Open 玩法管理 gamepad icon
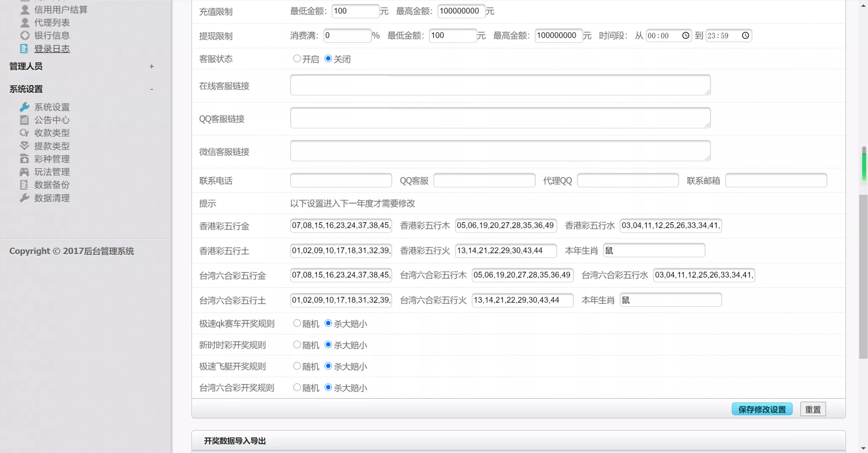The image size is (868, 453). [x=25, y=172]
